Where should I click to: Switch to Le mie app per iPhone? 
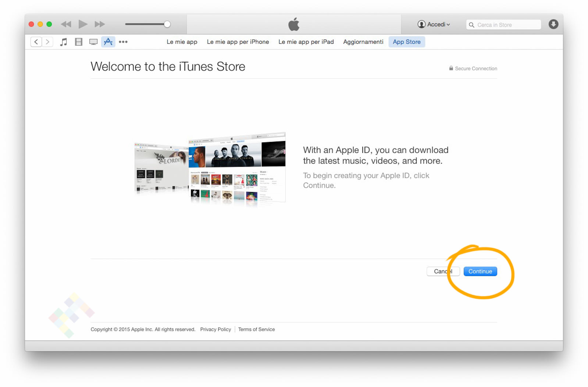[238, 42]
